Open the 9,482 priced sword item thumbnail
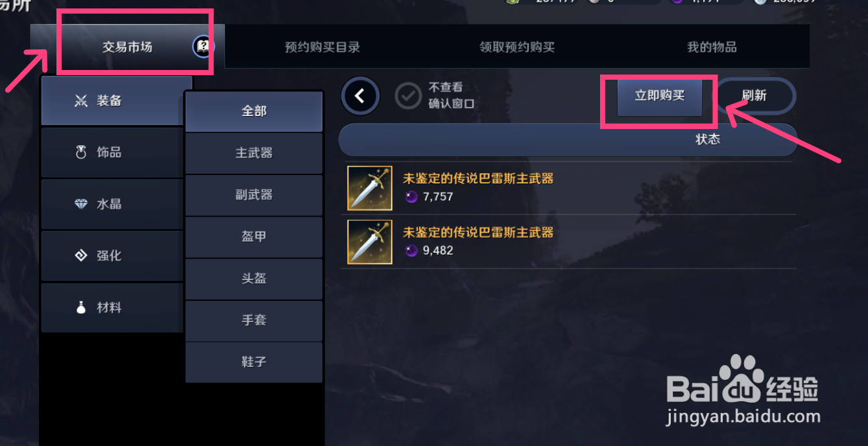 click(370, 242)
